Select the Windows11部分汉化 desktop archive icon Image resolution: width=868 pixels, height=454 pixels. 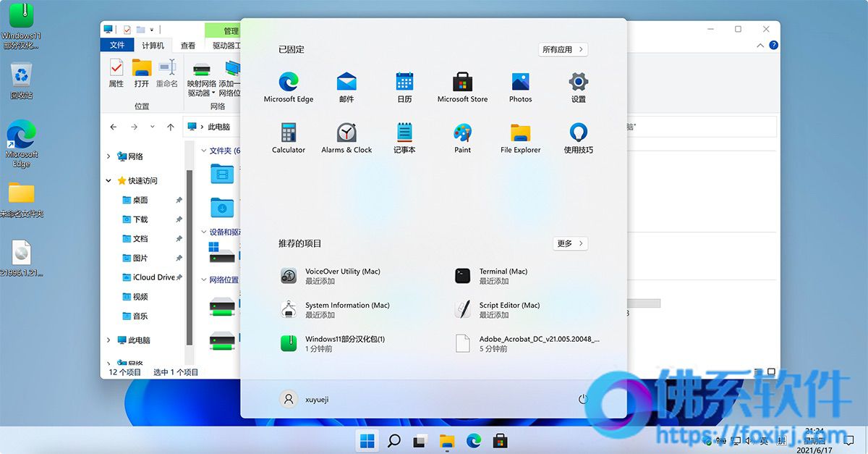(x=22, y=26)
